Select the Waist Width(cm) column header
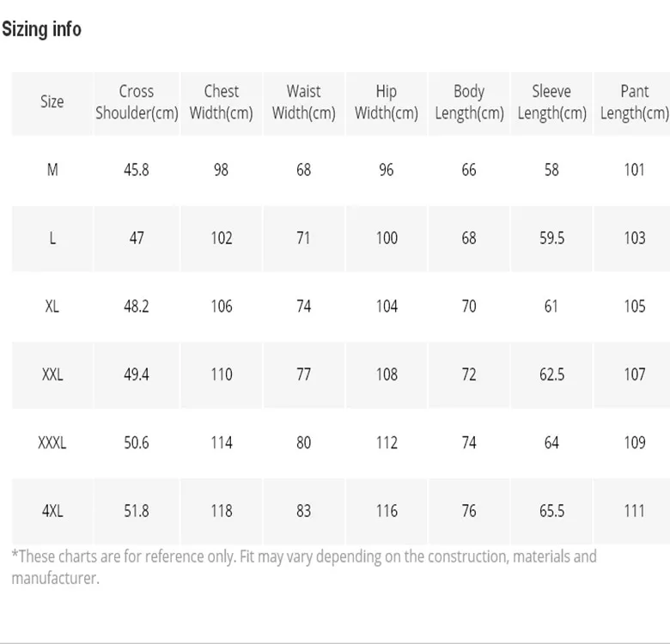 (x=303, y=101)
